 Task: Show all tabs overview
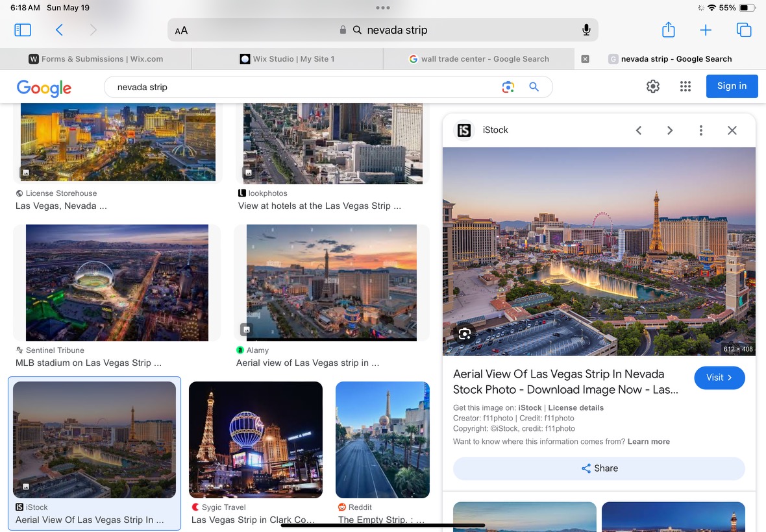point(743,30)
